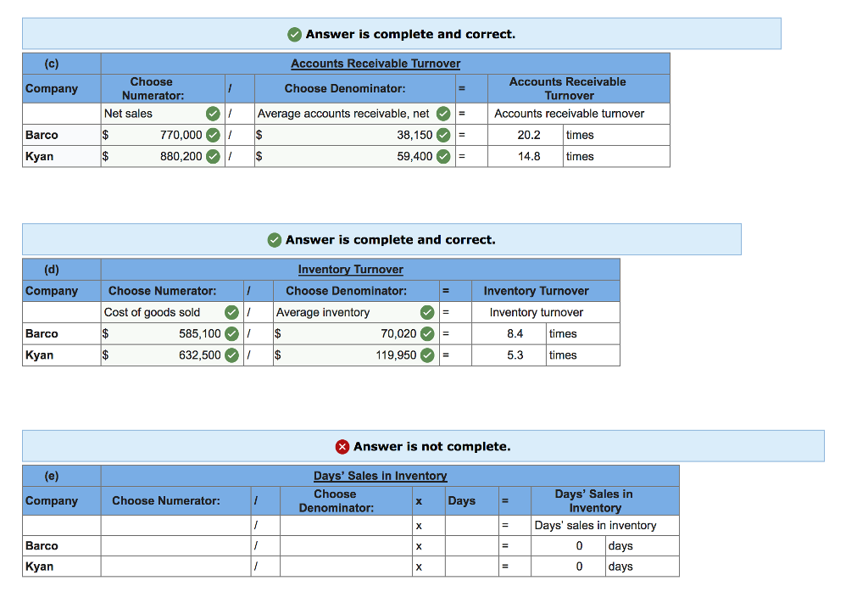
Task: Open the Days' Sales in Inventory link
Action: click(x=381, y=476)
